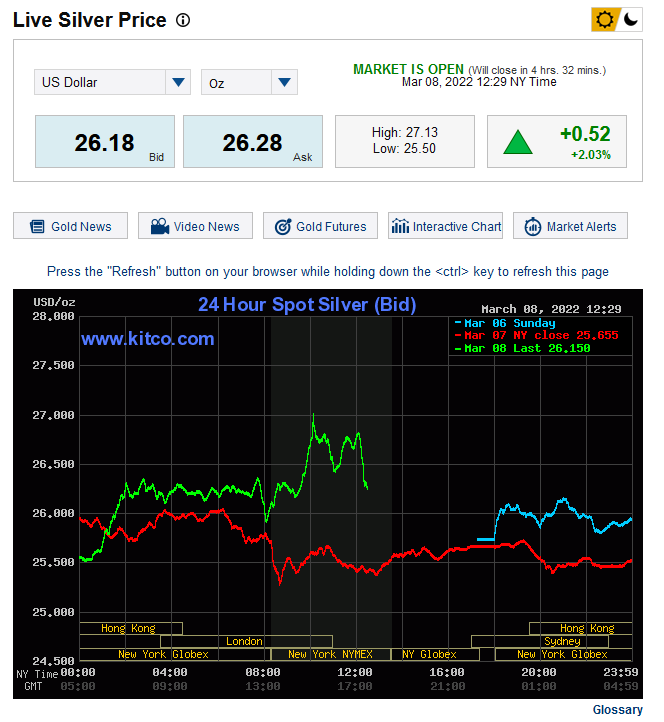Switch to dark mode moon icon
The width and height of the screenshot is (664, 722).
tap(630, 20)
